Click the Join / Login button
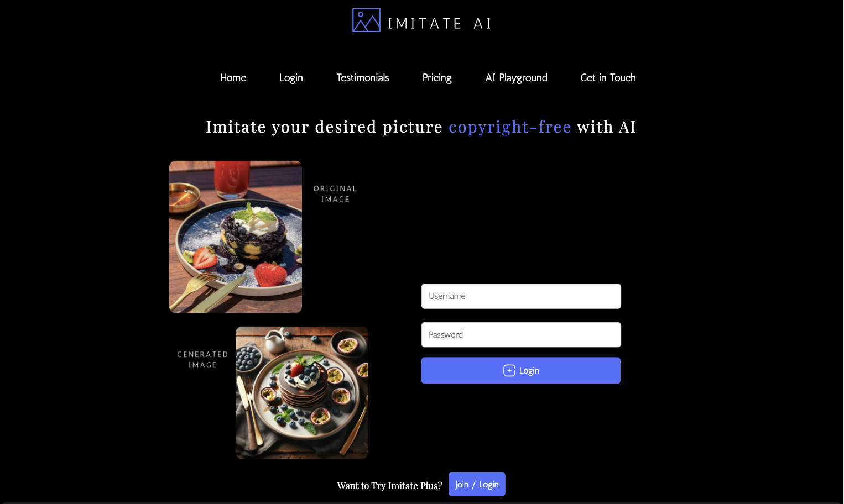Image resolution: width=844 pixels, height=504 pixels. [x=477, y=484]
